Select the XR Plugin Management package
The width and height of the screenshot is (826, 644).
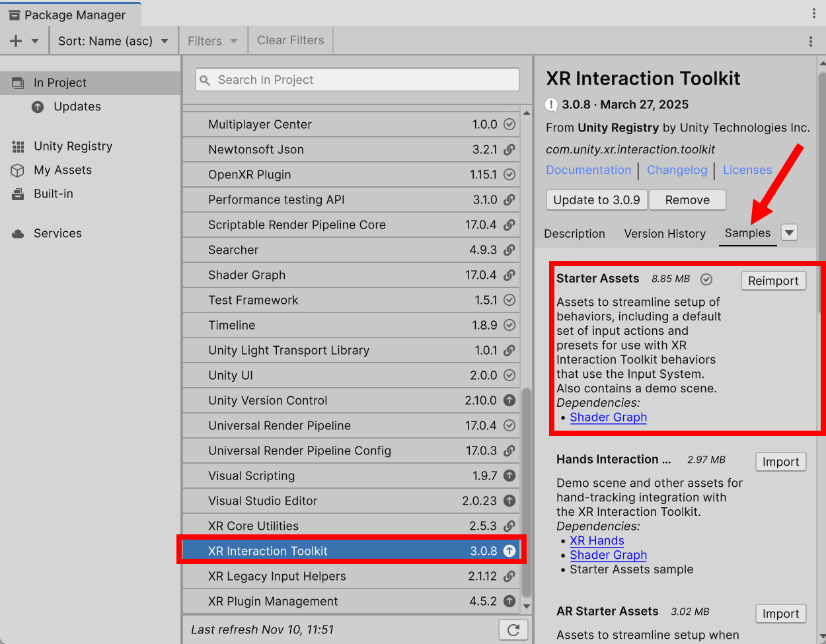coord(351,601)
